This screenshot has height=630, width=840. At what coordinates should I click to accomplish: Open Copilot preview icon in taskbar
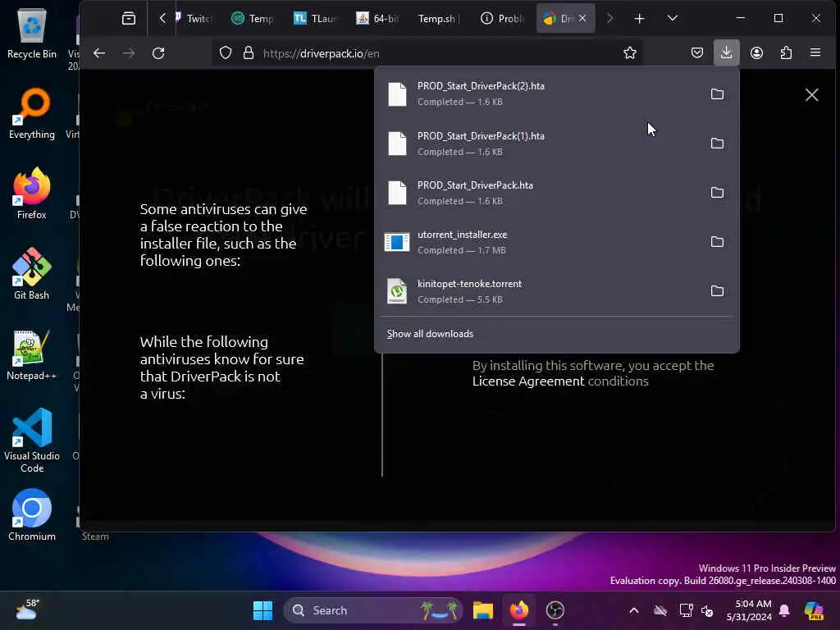pyautogui.click(x=814, y=610)
